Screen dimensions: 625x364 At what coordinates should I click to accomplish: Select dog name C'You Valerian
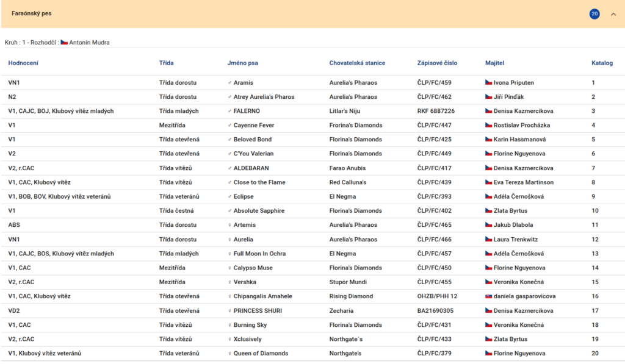click(x=253, y=154)
